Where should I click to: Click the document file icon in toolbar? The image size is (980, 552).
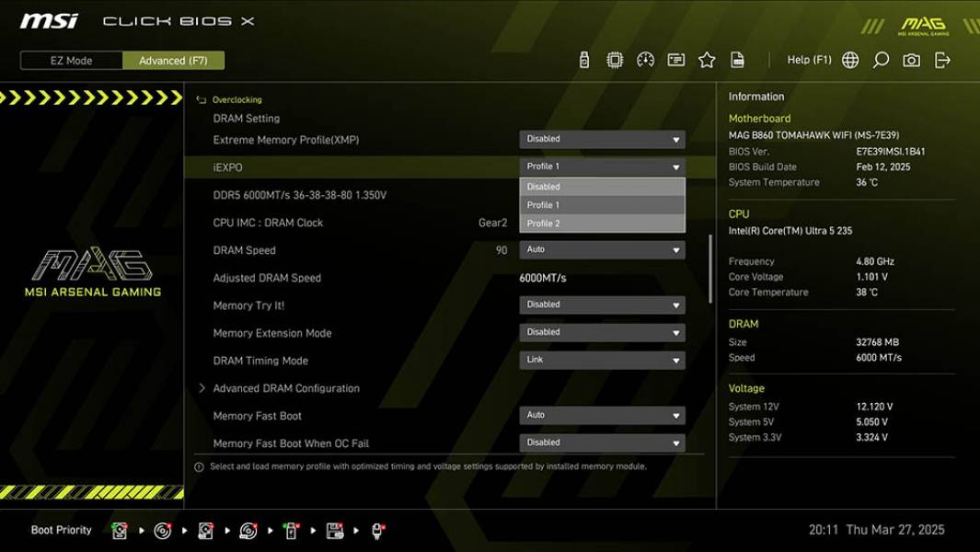coord(737,60)
